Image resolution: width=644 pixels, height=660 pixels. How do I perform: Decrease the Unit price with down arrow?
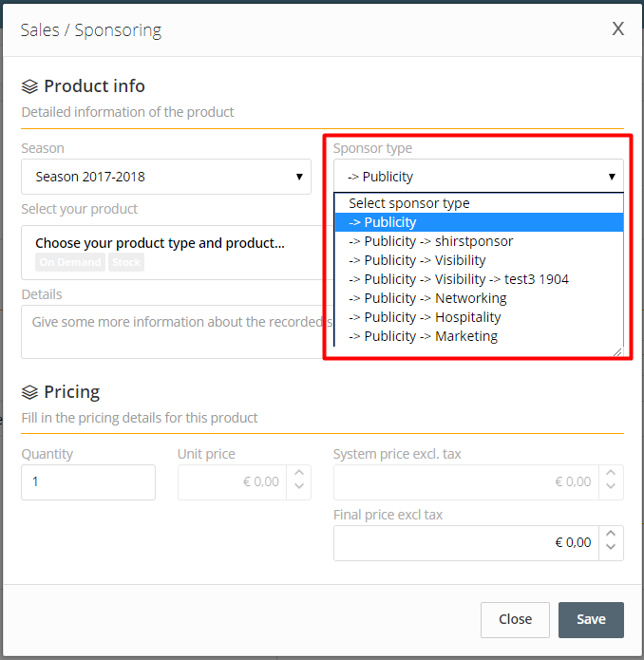tap(299, 486)
